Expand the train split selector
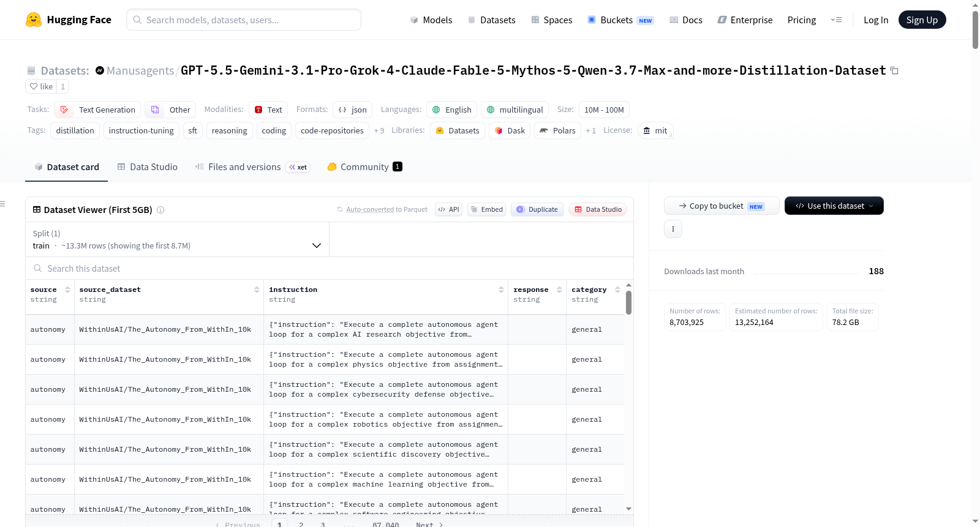This screenshot has width=980, height=527. (x=177, y=239)
